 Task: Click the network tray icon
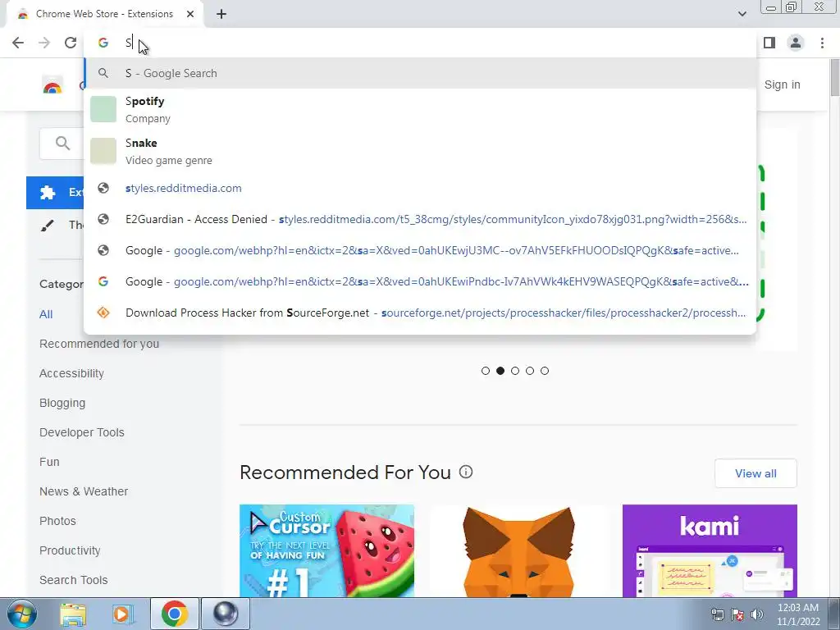pos(717,614)
